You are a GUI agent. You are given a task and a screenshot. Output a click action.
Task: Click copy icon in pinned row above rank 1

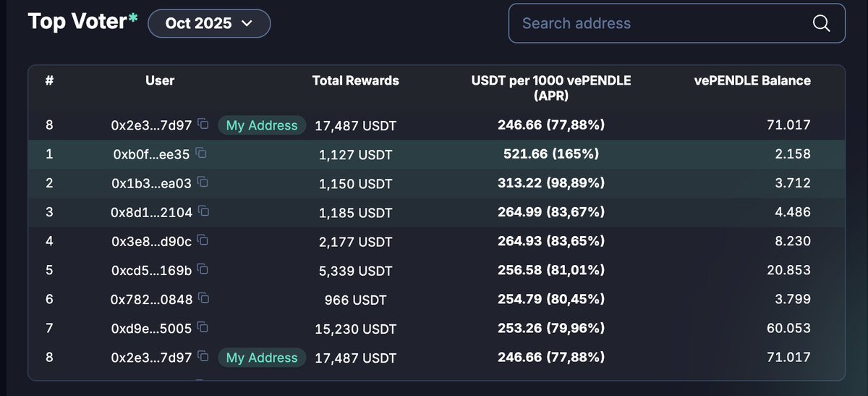click(x=203, y=125)
